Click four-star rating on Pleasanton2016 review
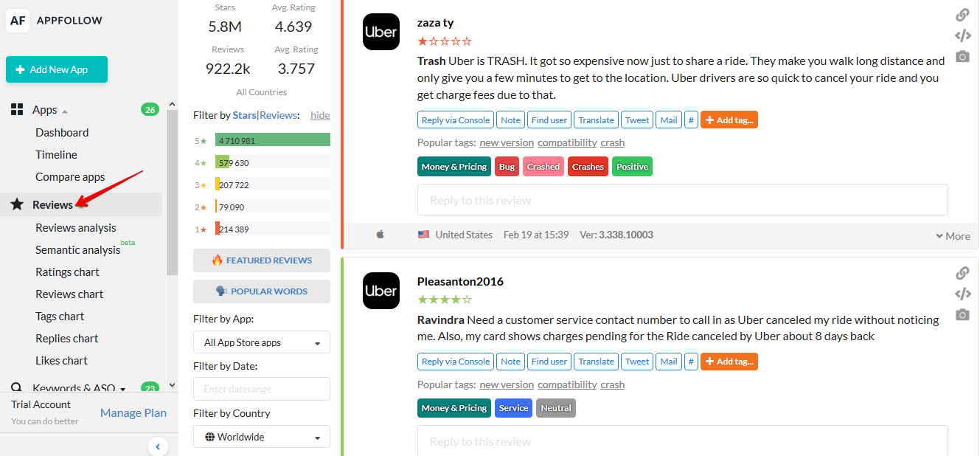 [445, 300]
